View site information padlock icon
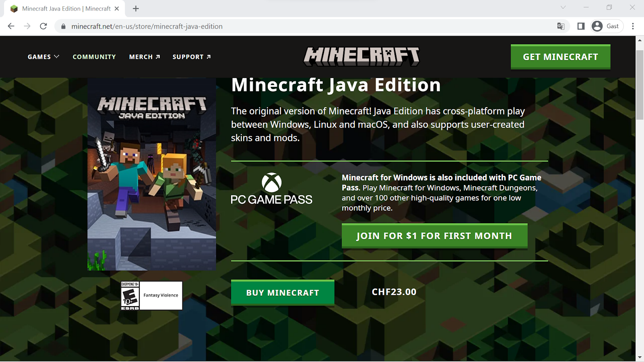The width and height of the screenshot is (644, 362). coord(63,27)
